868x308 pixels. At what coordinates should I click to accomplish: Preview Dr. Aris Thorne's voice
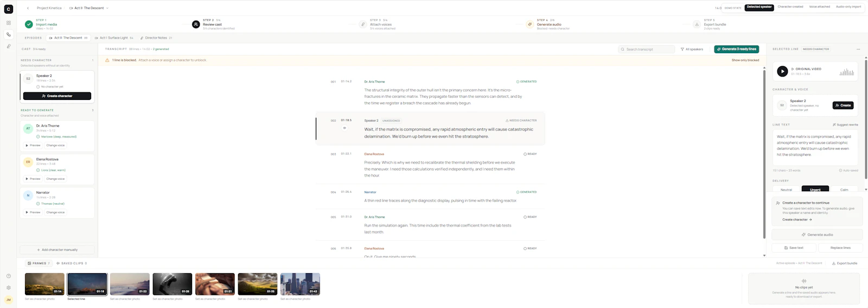tap(33, 146)
